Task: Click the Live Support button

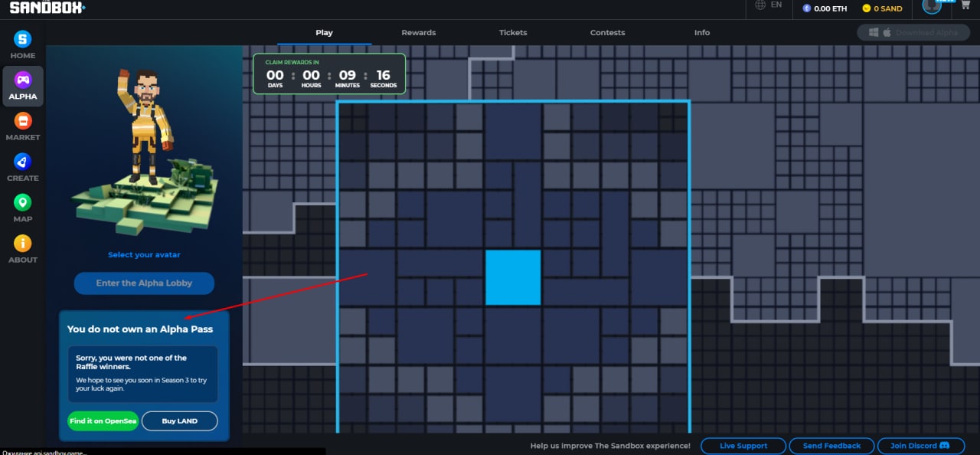Action: [x=743, y=446]
